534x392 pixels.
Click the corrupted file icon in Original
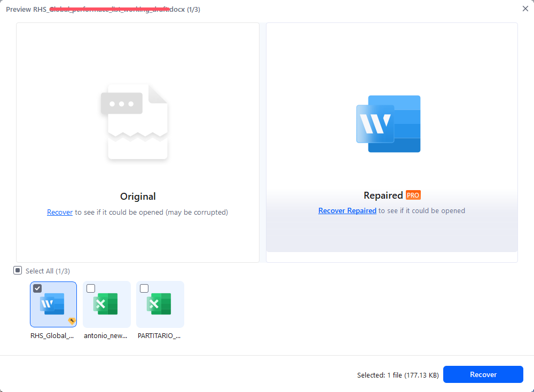pos(134,122)
